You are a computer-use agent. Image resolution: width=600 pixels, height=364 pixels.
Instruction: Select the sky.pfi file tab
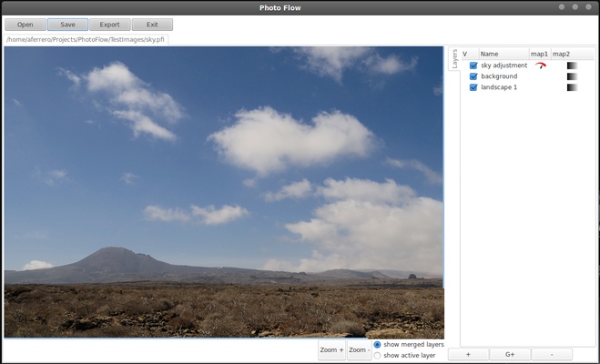[86, 39]
